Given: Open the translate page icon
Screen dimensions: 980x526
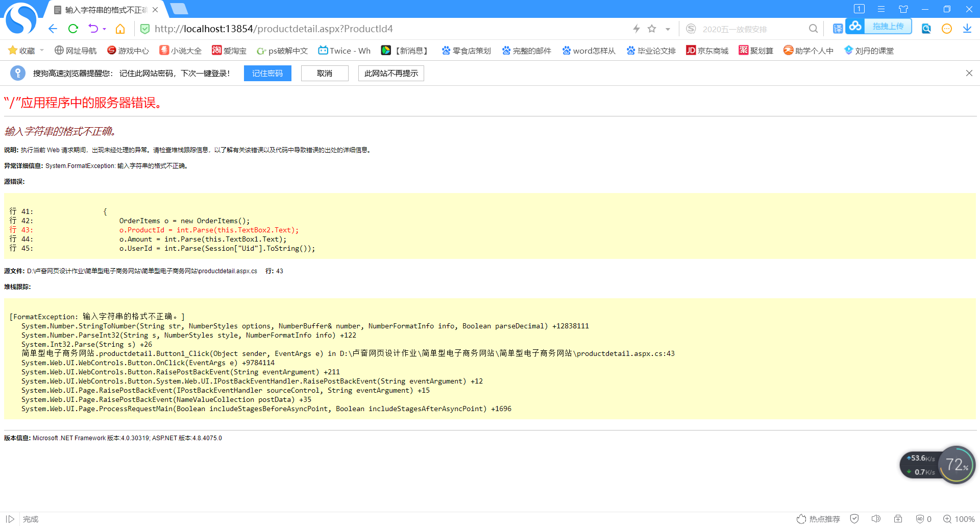Looking at the screenshot, I should click(x=838, y=29).
